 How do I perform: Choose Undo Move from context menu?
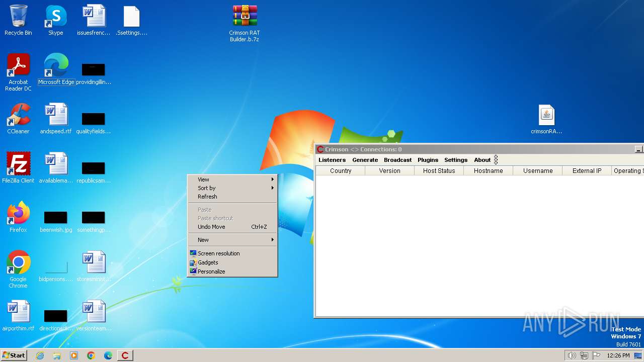[232, 227]
